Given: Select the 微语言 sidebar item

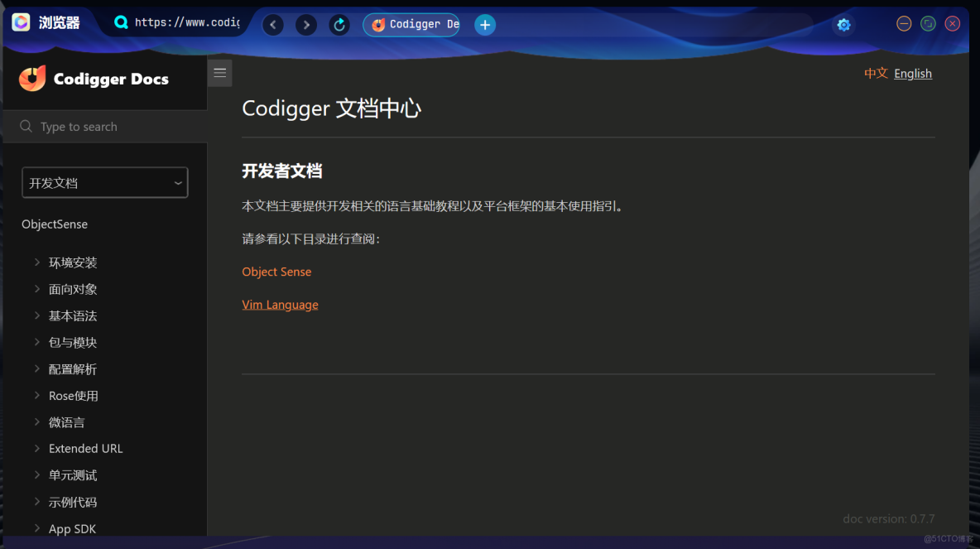Looking at the screenshot, I should (x=66, y=421).
